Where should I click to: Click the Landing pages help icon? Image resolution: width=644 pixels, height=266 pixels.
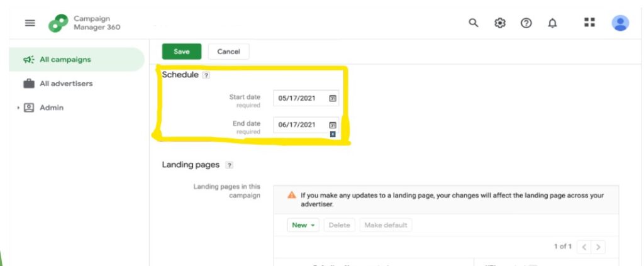click(230, 165)
